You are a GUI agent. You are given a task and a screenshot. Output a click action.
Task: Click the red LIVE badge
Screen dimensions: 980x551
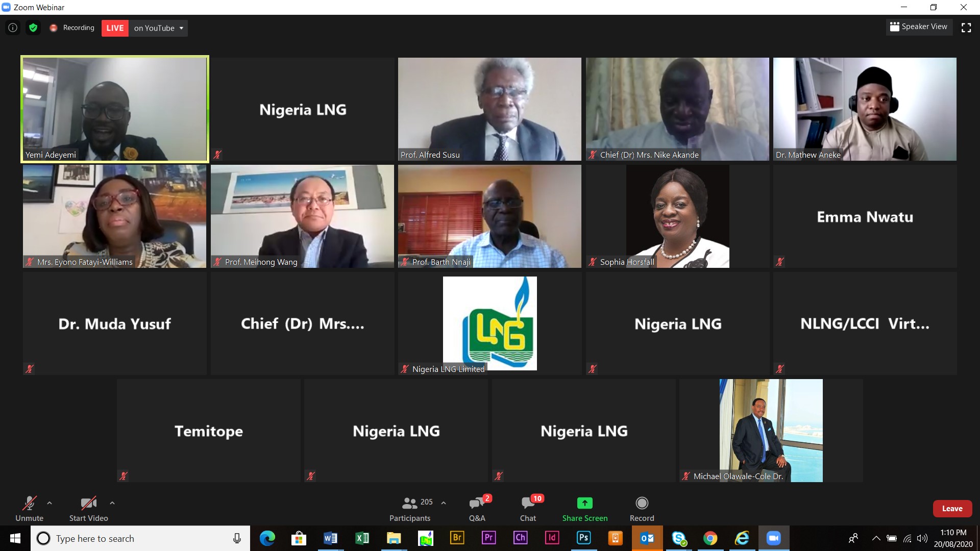[115, 28]
